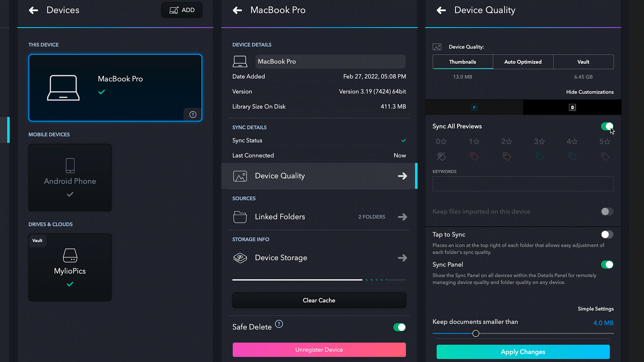Expand Device Storage arrow
Screen dimensions: 644x362
(x=402, y=258)
